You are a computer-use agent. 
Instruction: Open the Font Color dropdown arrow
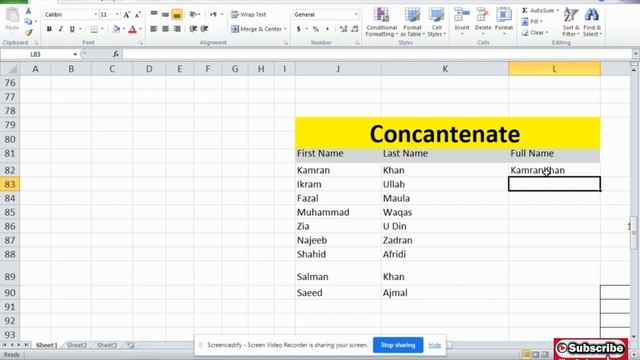140,29
